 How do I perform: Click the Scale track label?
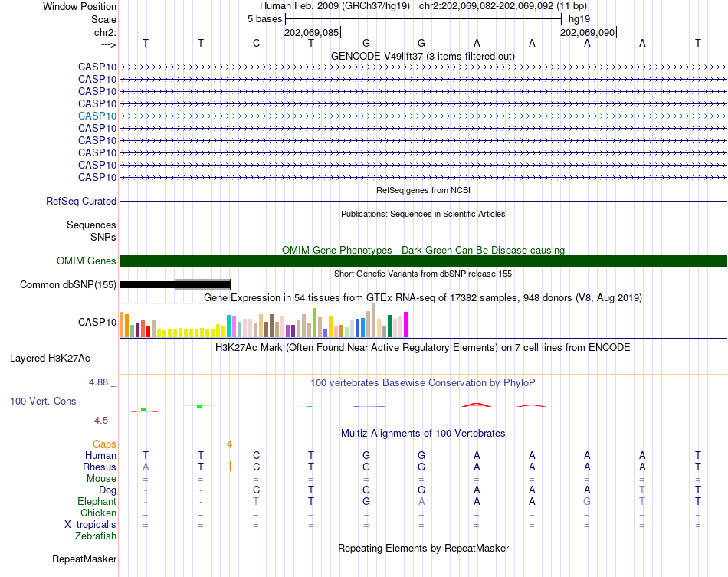[103, 19]
